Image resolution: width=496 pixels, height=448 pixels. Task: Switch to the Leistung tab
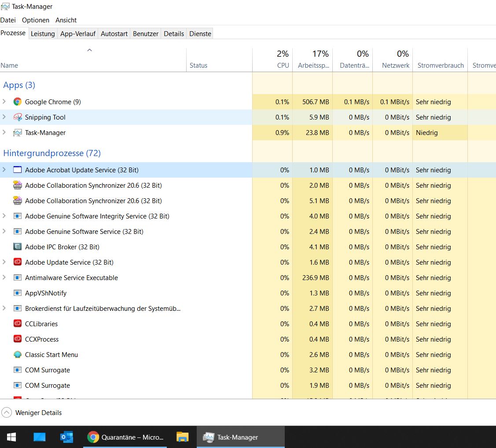click(x=43, y=33)
